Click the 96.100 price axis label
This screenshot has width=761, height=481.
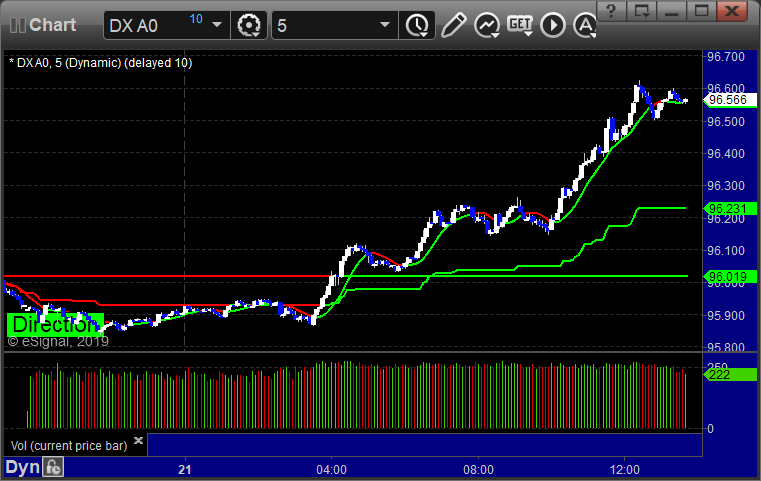pyautogui.click(x=726, y=251)
